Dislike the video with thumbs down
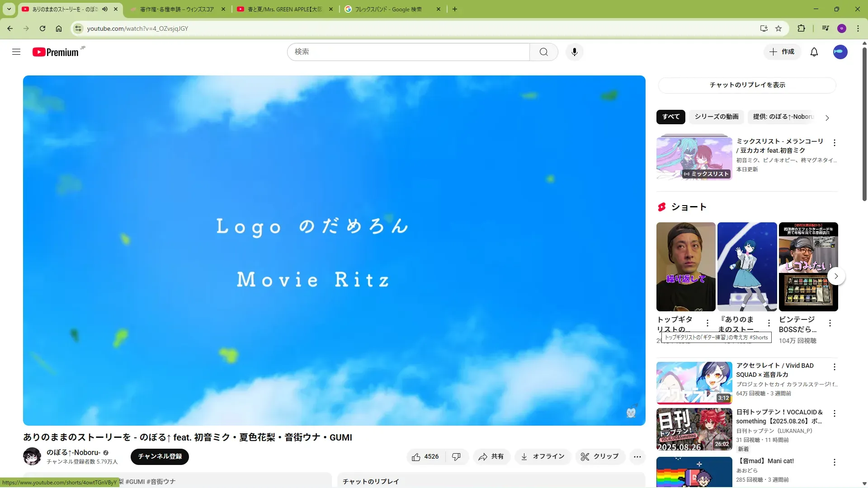The width and height of the screenshot is (868, 488). (x=456, y=457)
